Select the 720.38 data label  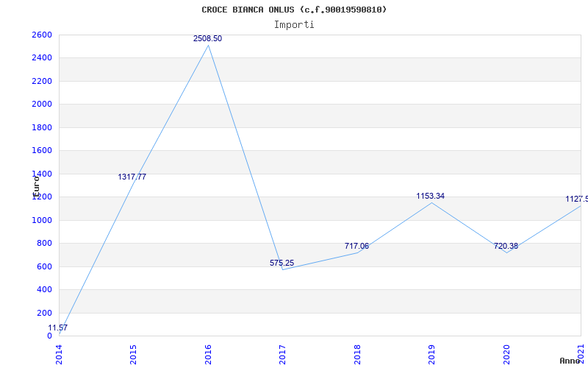click(x=506, y=246)
